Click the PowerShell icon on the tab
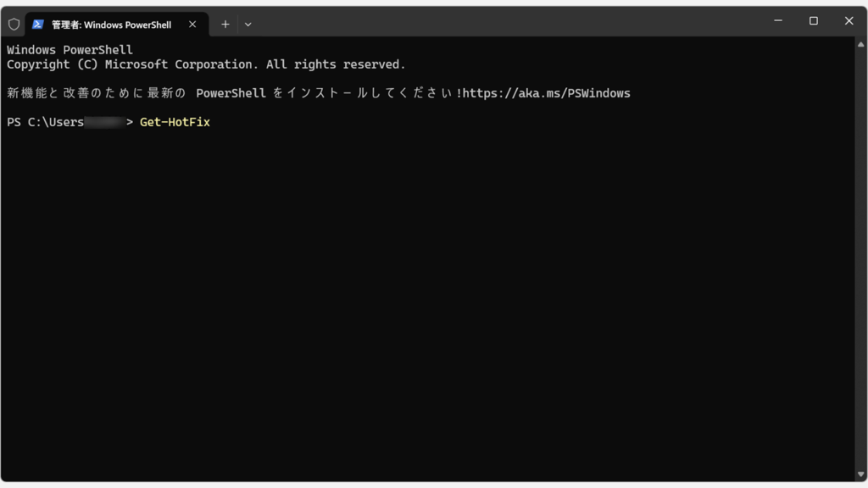The image size is (868, 488). coord(36,24)
